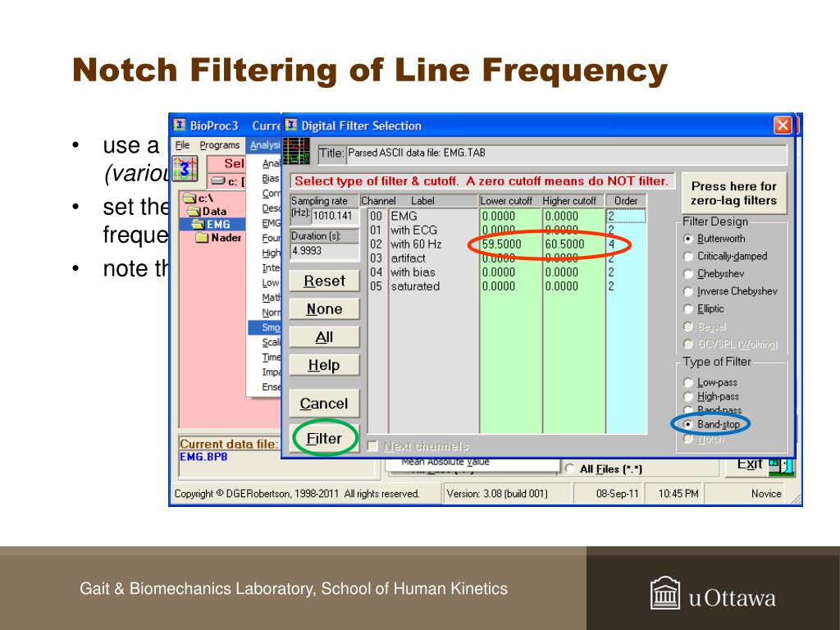
Task: Open the drive c: dropdown in BioProc3
Action: click(x=228, y=181)
